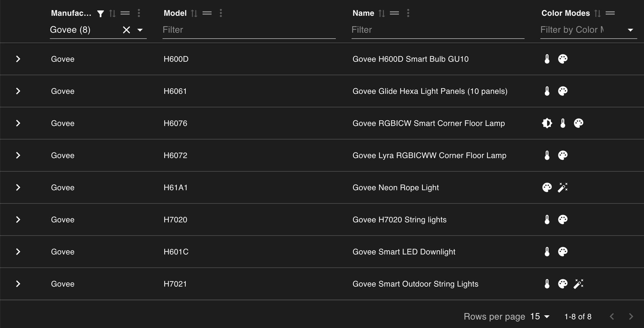This screenshot has width=644, height=328.
Task: Open the Name column three-dot menu
Action: point(408,13)
